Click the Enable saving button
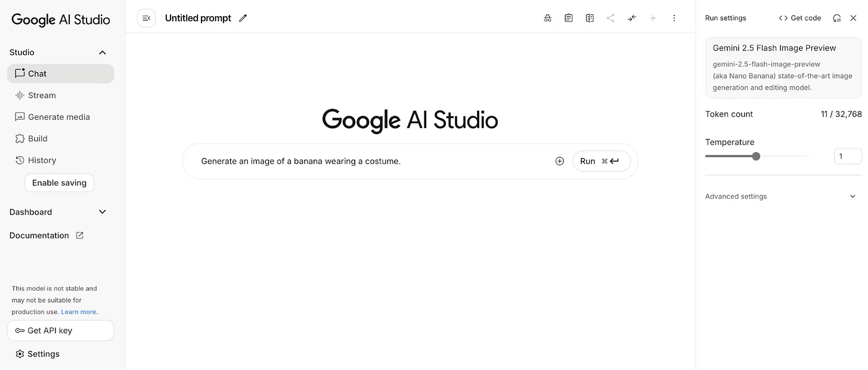 [60, 183]
